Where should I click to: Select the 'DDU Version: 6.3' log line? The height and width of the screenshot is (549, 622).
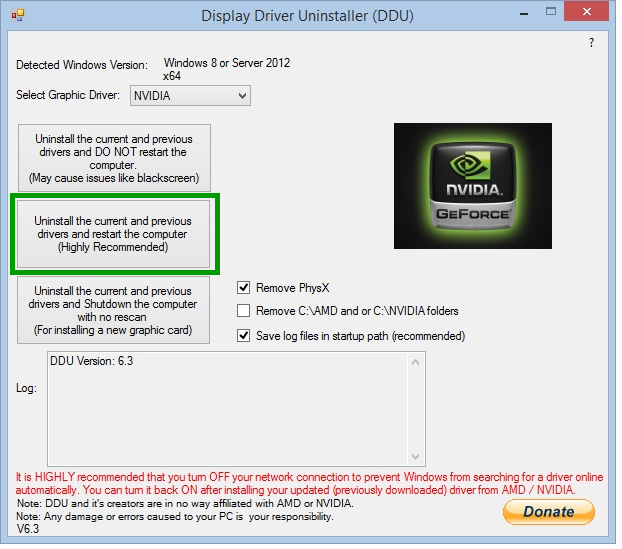pos(92,361)
